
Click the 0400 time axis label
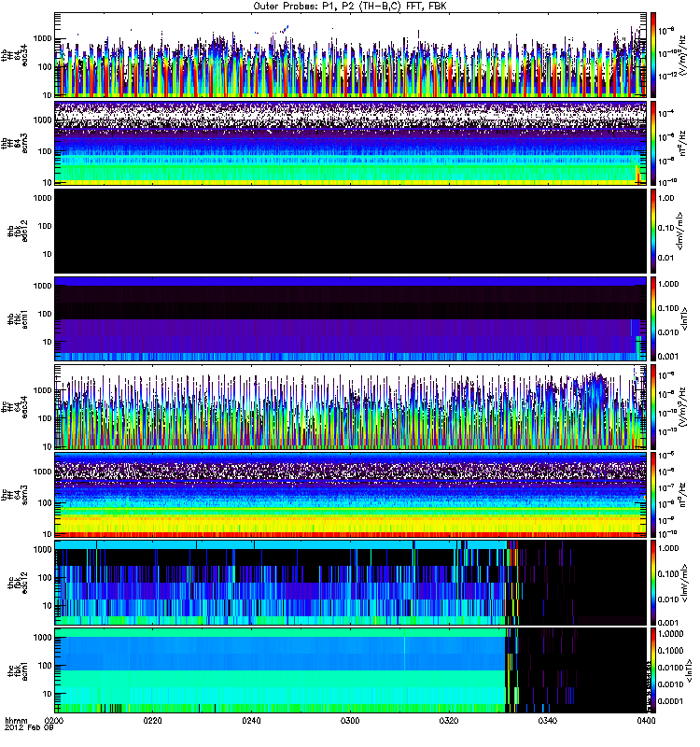click(644, 722)
